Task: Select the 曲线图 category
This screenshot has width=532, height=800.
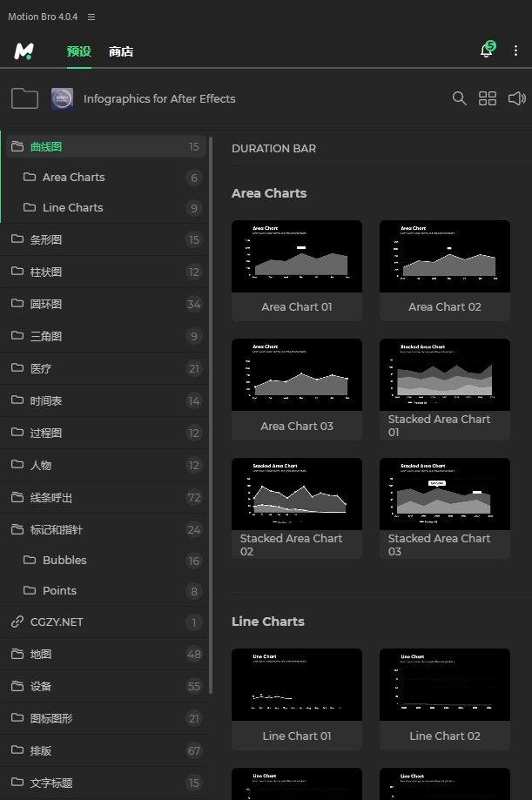Action: pyautogui.click(x=105, y=147)
